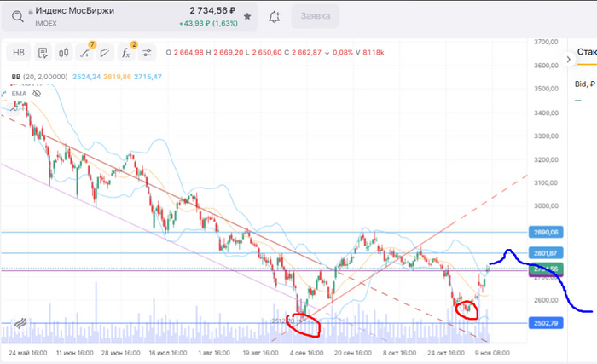This screenshot has width=597, height=364.
Task: Click the Индекс МосБиржи instrument name
Action: 75,11
